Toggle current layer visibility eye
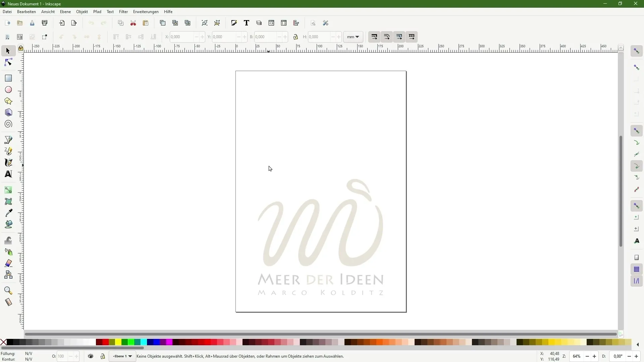 [x=91, y=356]
